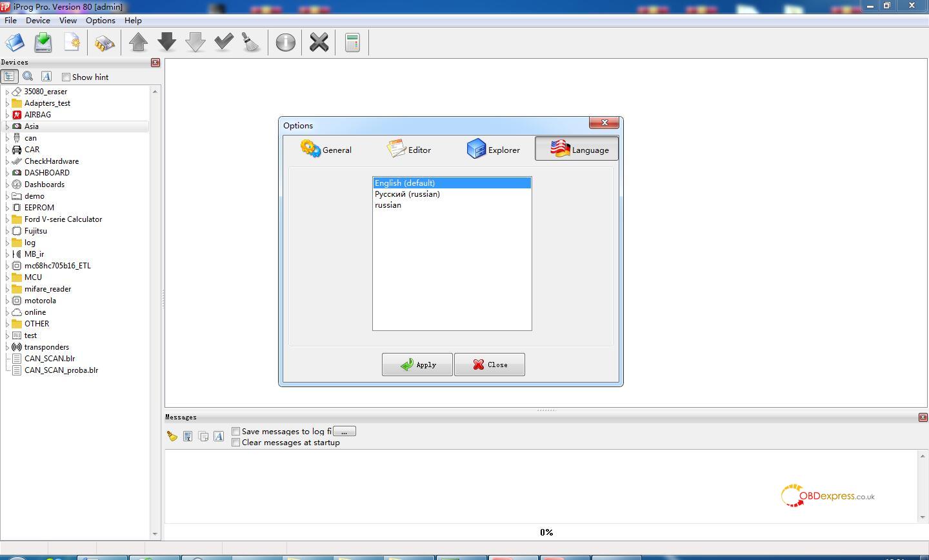Click the dark down arrow toolbar icon
929x560 pixels.
pyautogui.click(x=166, y=43)
